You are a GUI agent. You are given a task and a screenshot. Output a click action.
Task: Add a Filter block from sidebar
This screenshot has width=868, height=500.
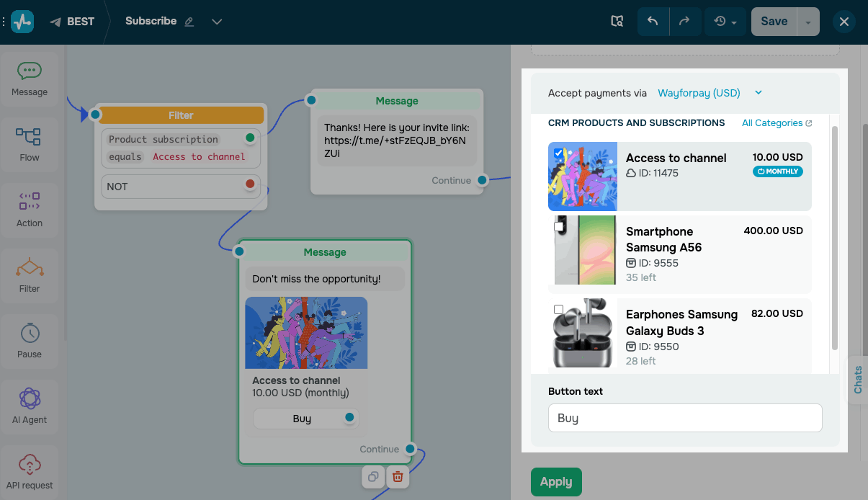(x=30, y=276)
